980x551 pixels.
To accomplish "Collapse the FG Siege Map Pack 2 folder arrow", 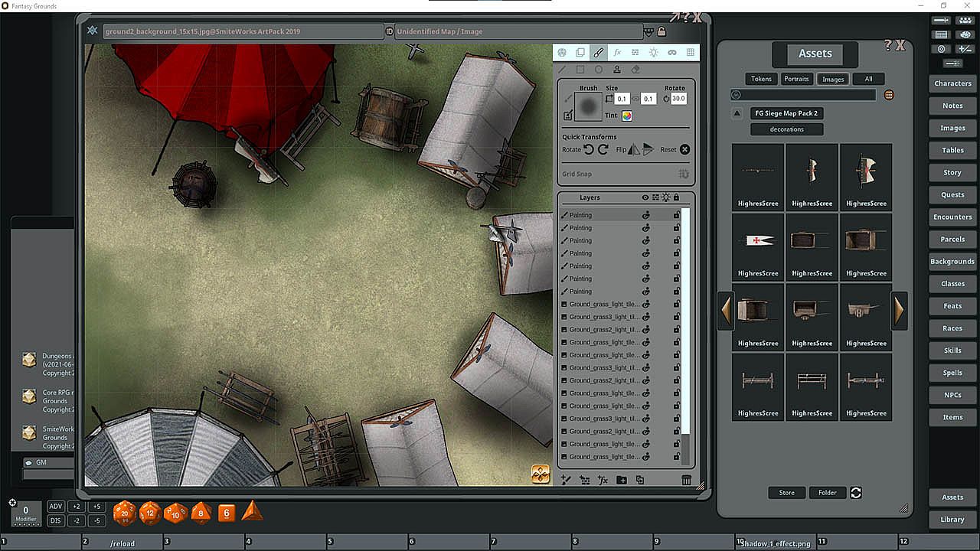I will (737, 113).
